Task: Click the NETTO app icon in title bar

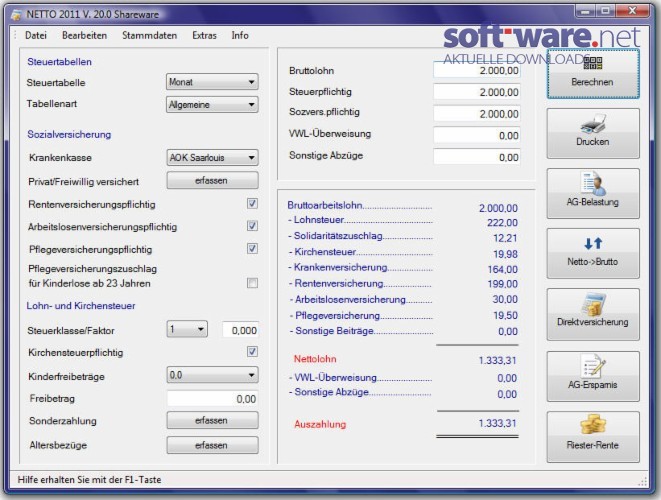Action: pos(16,15)
